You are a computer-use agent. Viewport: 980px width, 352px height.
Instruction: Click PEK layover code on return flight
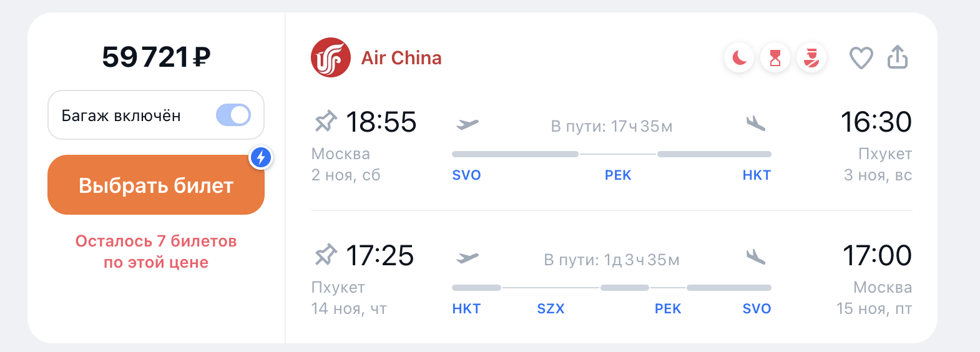tap(668, 309)
